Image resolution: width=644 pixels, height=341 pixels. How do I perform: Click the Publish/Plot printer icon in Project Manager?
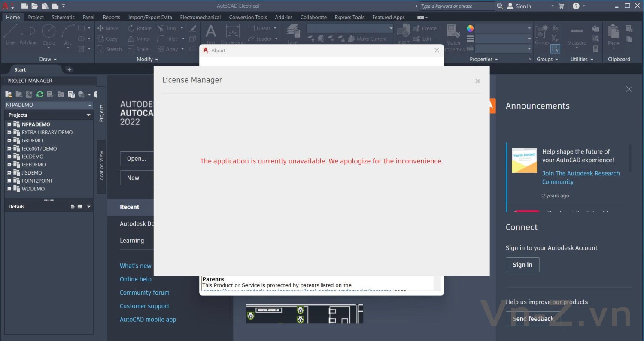(x=82, y=94)
